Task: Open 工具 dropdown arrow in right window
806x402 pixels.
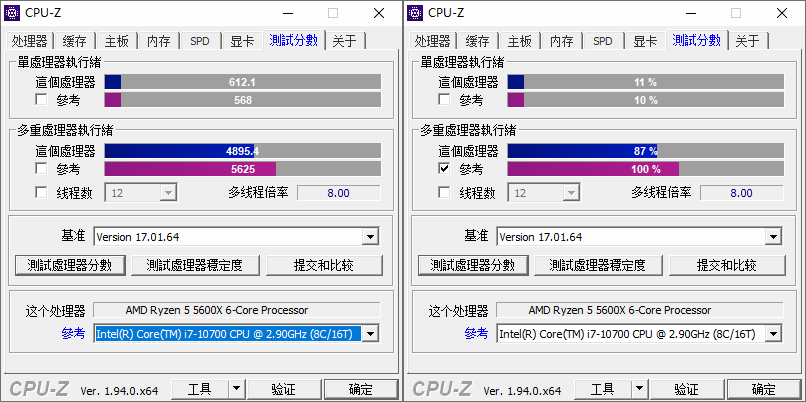Action: 639,389
